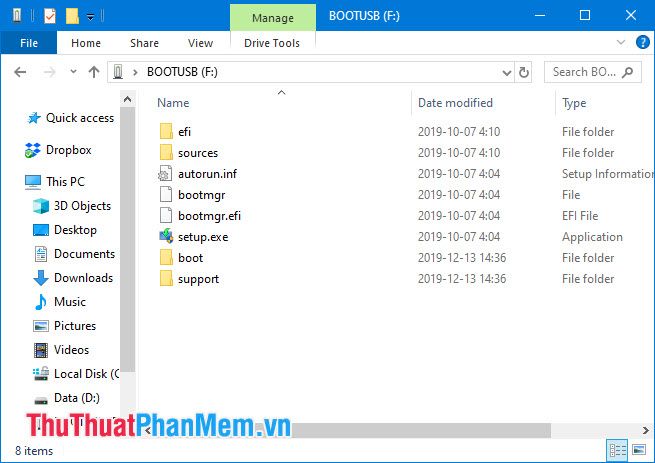Select the setup.exe application icon
Viewport: 655px width, 463px height.
166,237
